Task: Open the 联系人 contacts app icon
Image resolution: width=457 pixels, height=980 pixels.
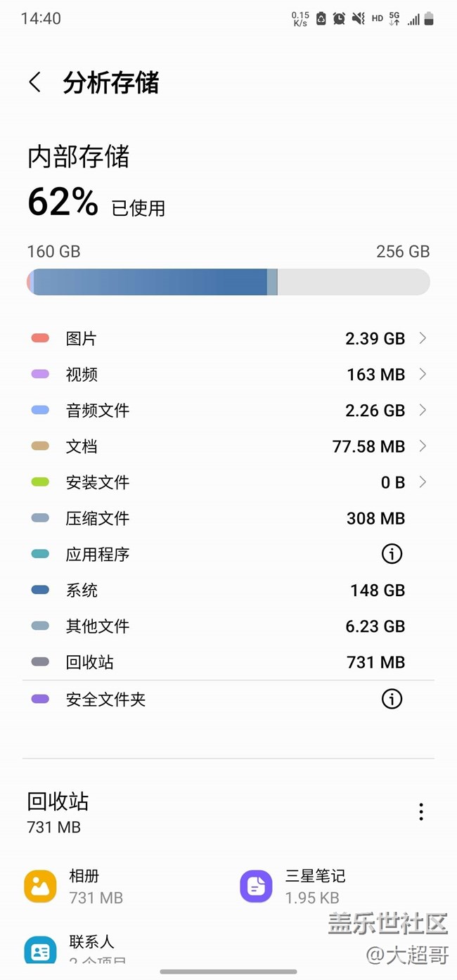Action: [40, 950]
